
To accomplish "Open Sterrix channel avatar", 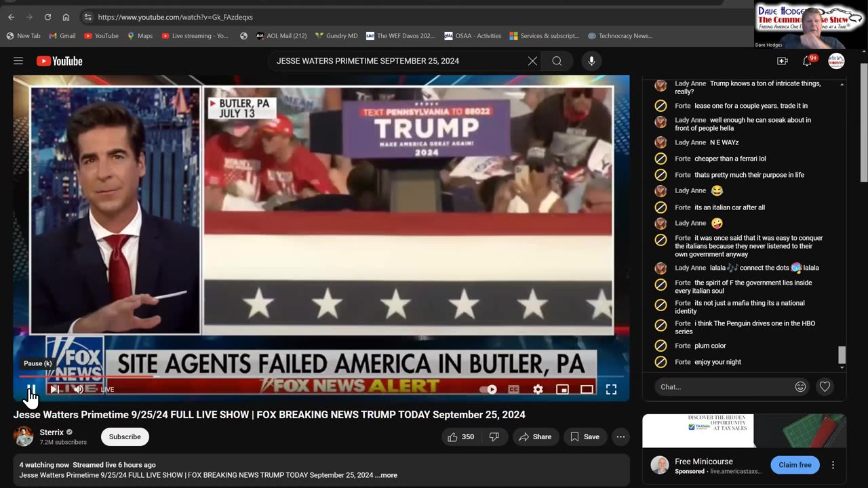I will (x=24, y=436).
